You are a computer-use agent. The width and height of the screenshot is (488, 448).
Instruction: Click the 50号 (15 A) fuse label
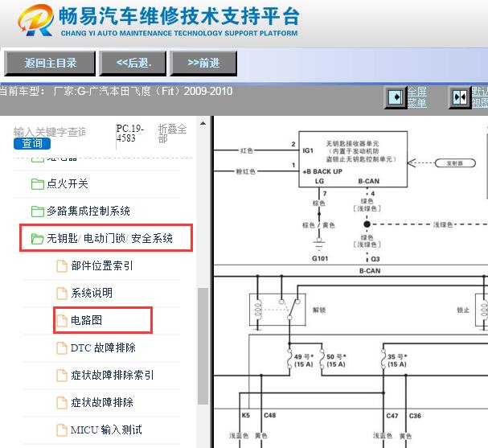pos(336,360)
